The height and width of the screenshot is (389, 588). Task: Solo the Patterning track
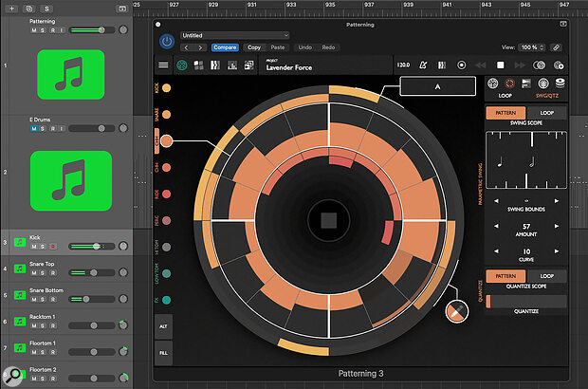(43, 30)
